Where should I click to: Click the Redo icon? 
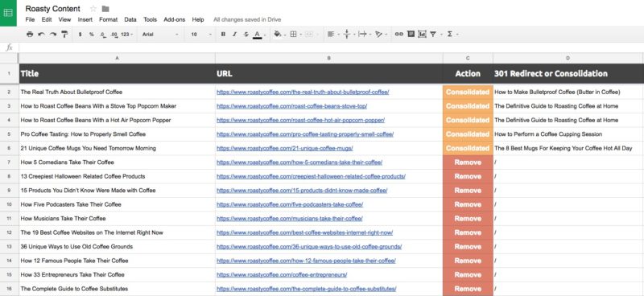[x=53, y=35]
